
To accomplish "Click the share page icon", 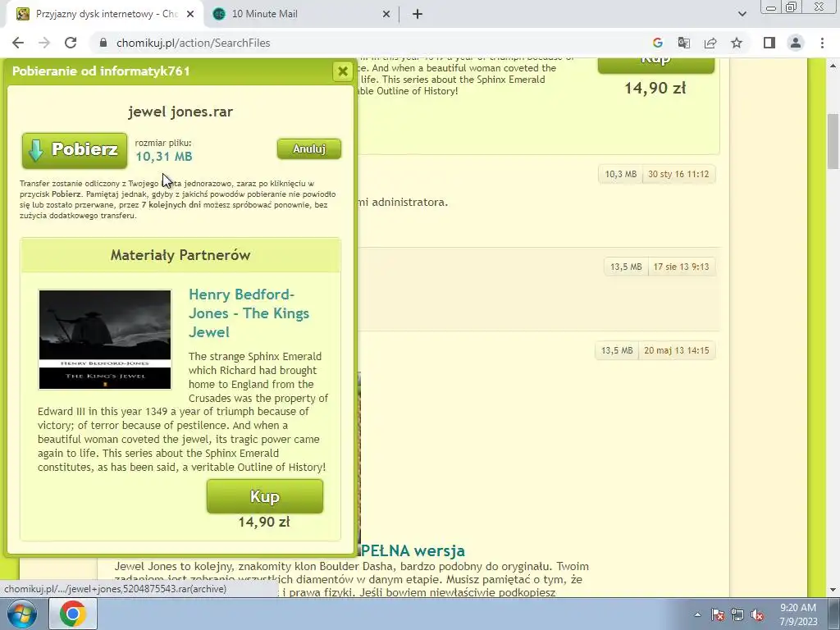I will coord(710,43).
